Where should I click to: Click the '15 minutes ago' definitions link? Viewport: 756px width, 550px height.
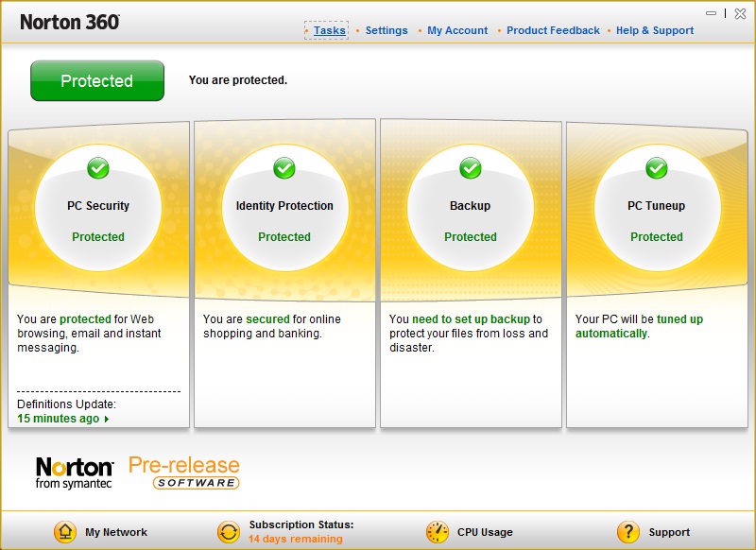click(x=59, y=419)
